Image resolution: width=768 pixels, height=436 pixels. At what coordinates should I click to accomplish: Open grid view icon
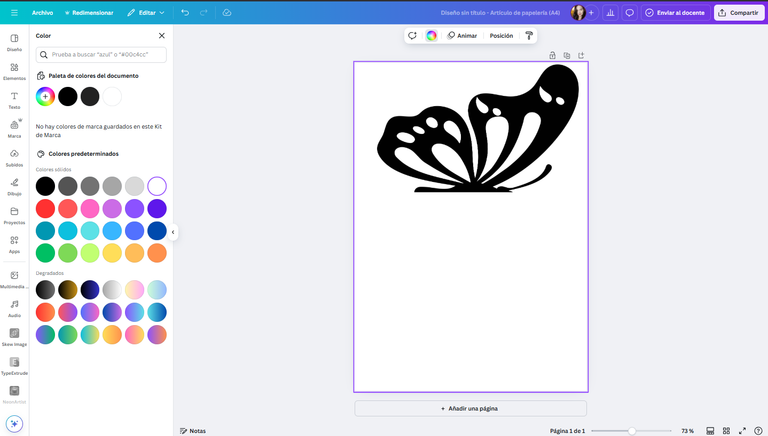pos(726,431)
